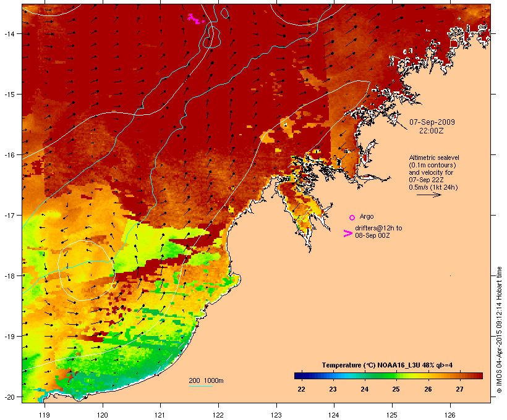Click the colorbar tick label 25

point(396,389)
